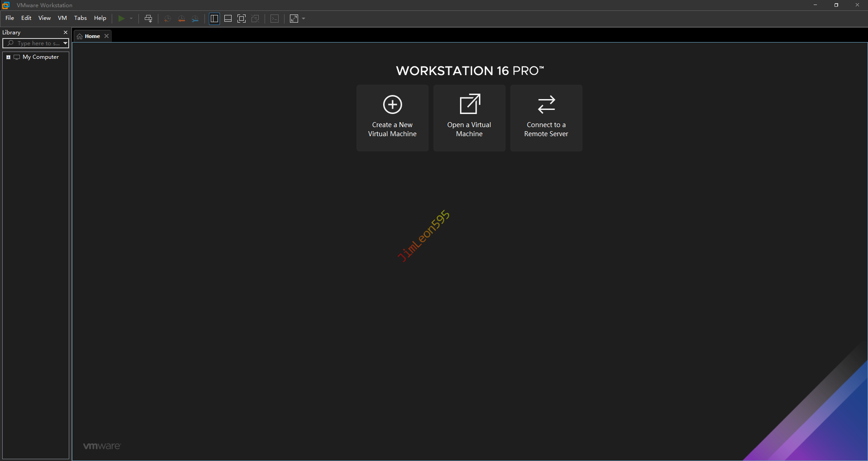Click the console view terminal icon

coord(275,19)
